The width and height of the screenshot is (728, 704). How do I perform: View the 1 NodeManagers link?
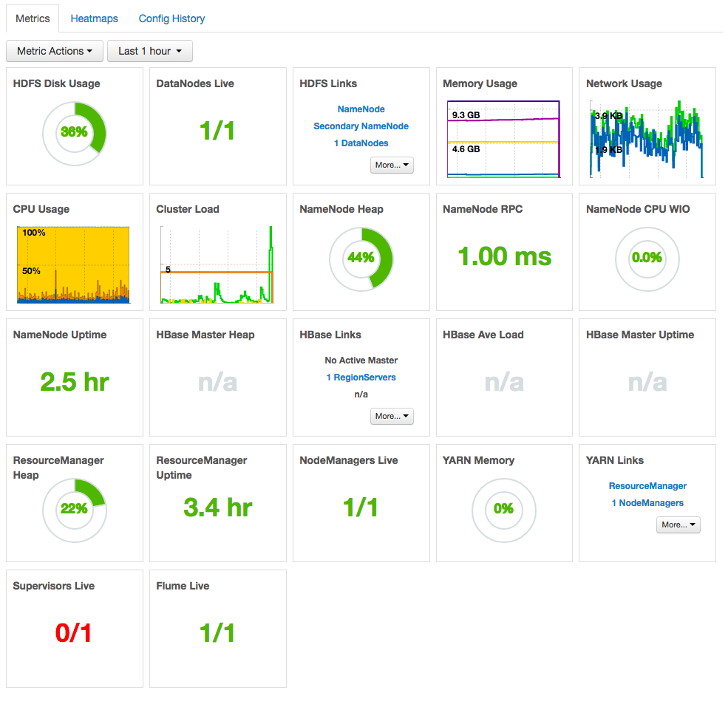pyautogui.click(x=647, y=502)
